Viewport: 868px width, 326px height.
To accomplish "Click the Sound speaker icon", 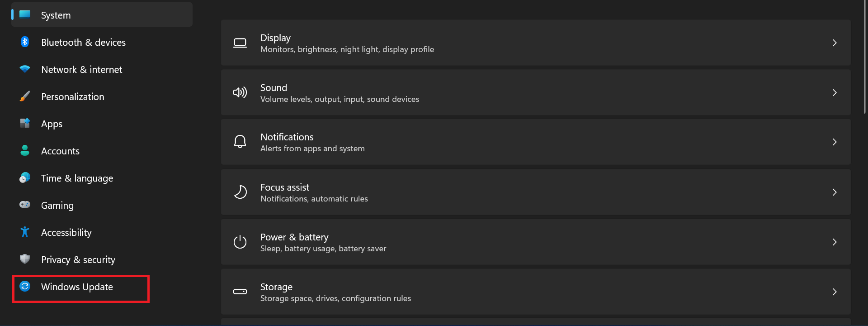I will [240, 93].
